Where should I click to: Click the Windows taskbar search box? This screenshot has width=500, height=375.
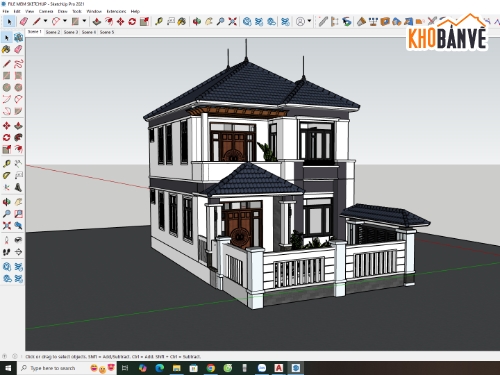pos(52,368)
